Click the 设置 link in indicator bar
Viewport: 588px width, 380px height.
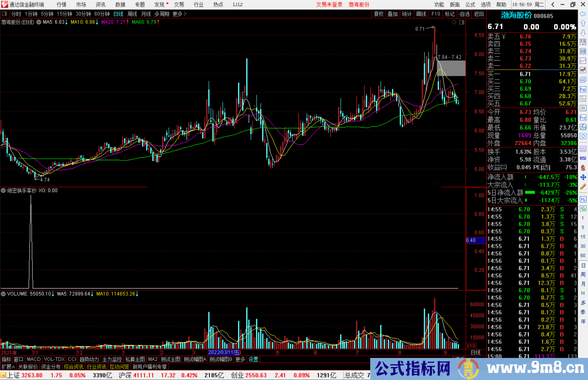point(253,359)
